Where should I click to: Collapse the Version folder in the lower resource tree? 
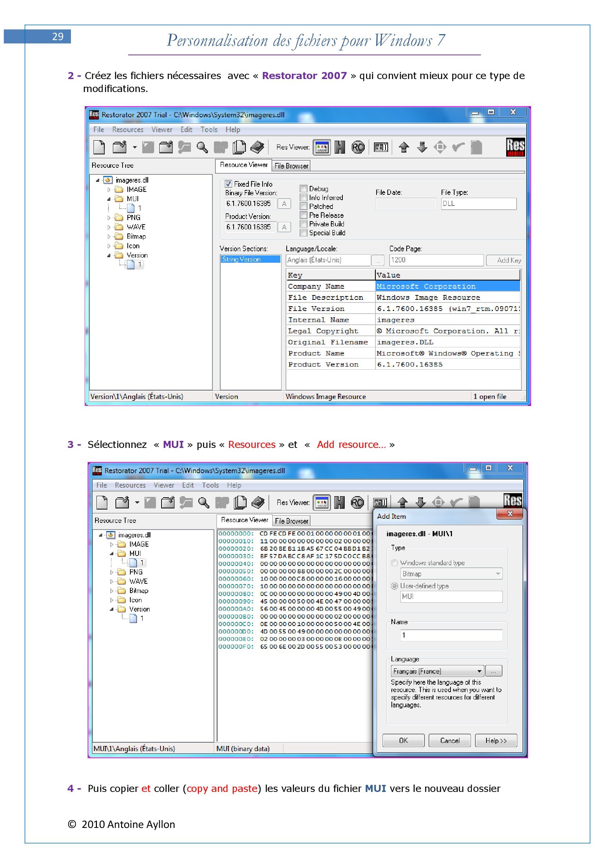[x=112, y=609]
